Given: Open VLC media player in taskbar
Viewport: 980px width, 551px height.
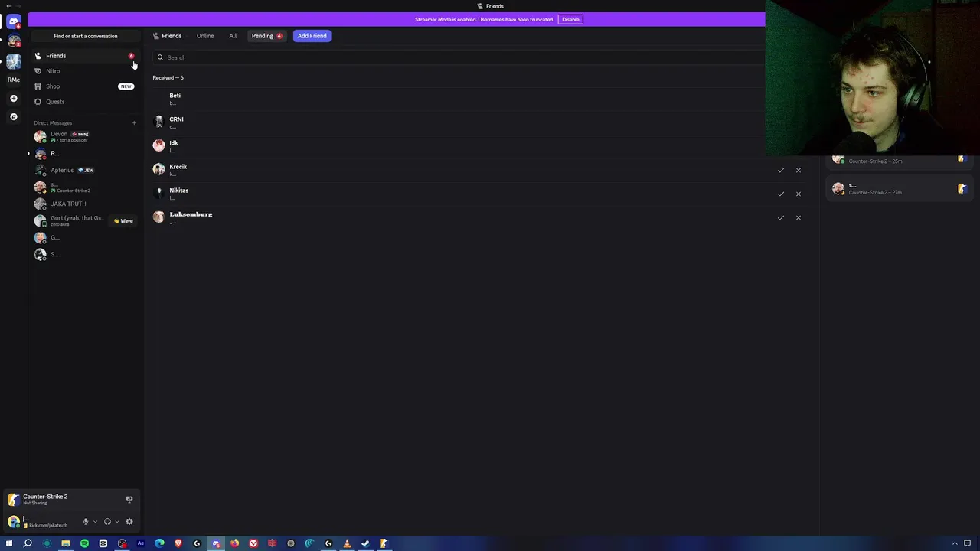Looking at the screenshot, I should pyautogui.click(x=347, y=543).
